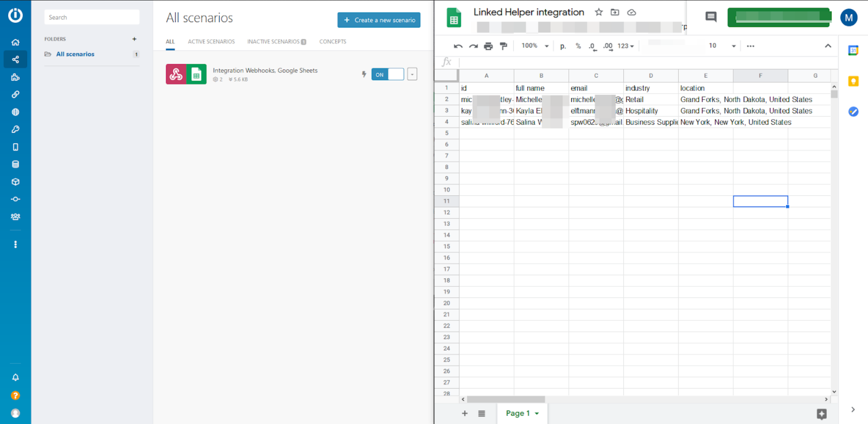The image size is (868, 424).
Task: Click the notifications bell icon
Action: (15, 377)
